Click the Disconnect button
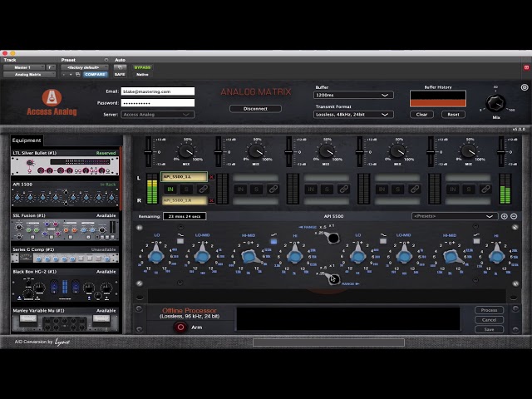 255,109
